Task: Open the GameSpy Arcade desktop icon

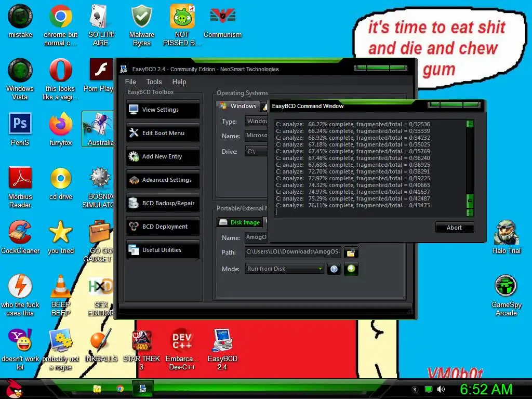Action: (x=506, y=295)
